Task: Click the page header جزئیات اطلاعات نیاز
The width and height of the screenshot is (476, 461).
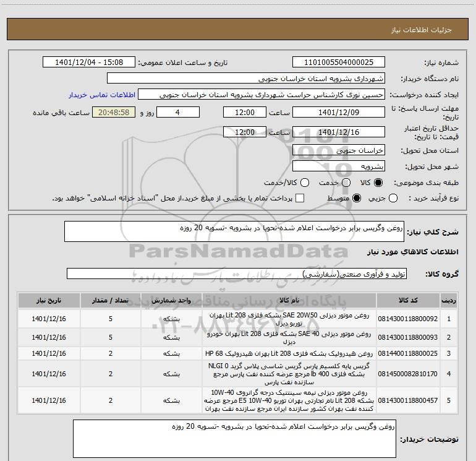Action: (422, 30)
